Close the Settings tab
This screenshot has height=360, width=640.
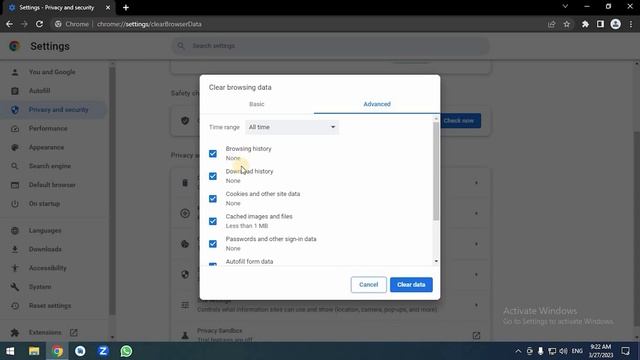point(108,7)
